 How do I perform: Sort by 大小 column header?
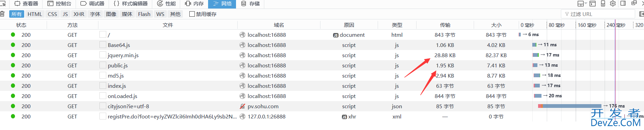[x=496, y=25]
